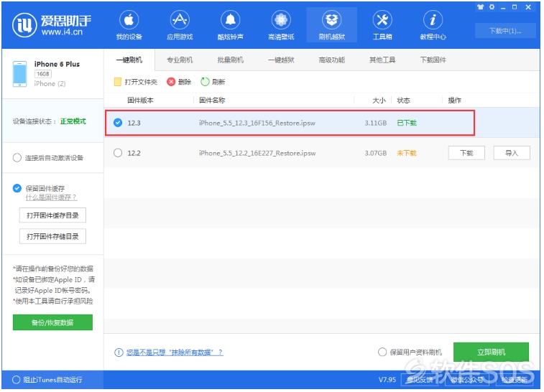
Task: Click 操作 column header
Action: pos(454,101)
